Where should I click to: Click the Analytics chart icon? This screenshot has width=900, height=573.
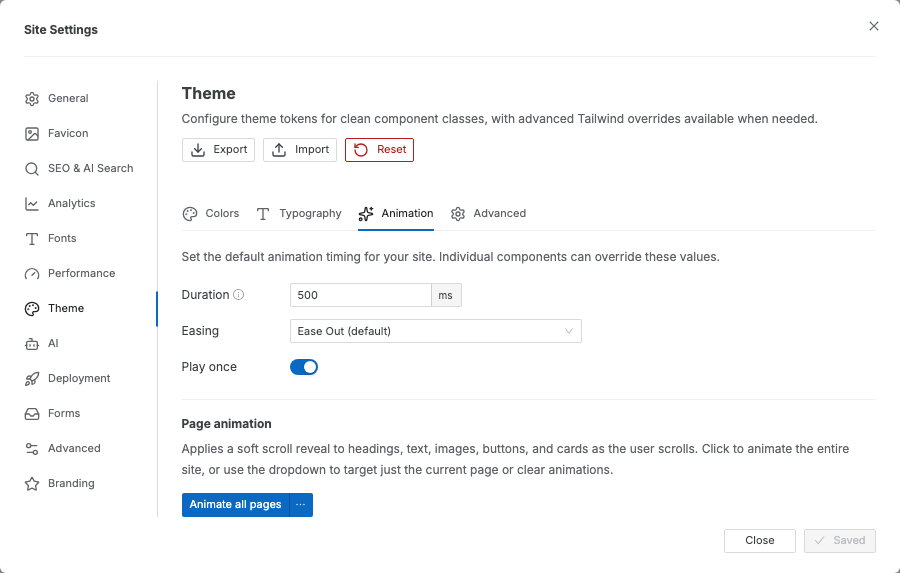pyautogui.click(x=32, y=204)
